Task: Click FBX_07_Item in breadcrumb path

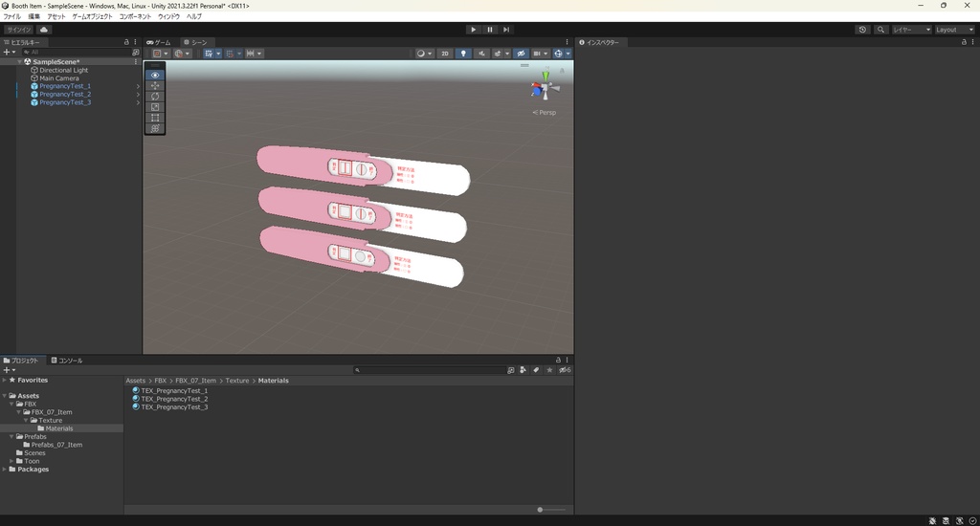Action: coord(195,381)
